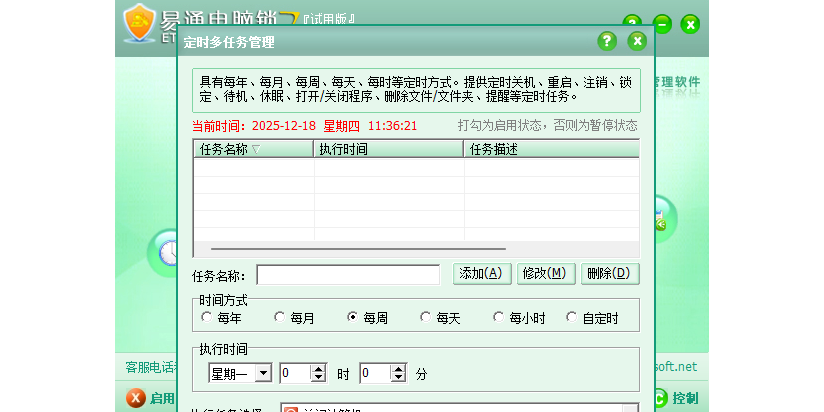This screenshot has width=824, height=412.
Task: Select the 自定时 radio option
Action: 572,318
